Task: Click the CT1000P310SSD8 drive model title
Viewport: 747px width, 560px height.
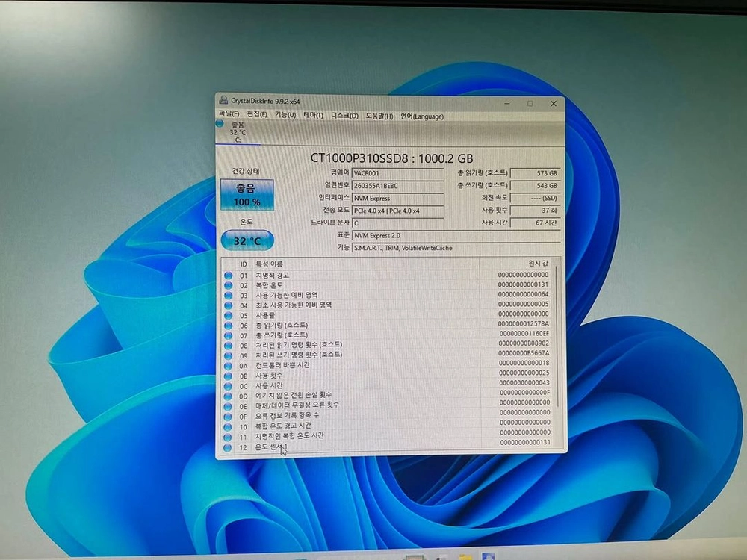Action: [391, 158]
